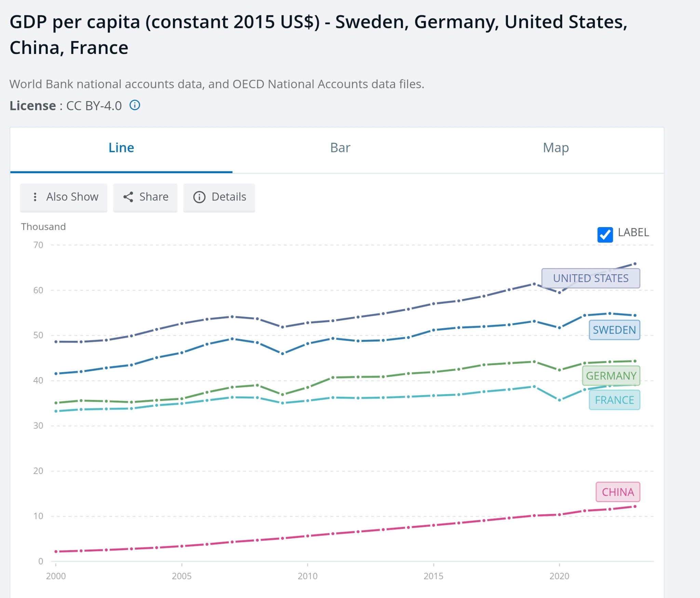Click the 2010 x-axis tick label
This screenshot has height=598, width=700.
[307, 576]
